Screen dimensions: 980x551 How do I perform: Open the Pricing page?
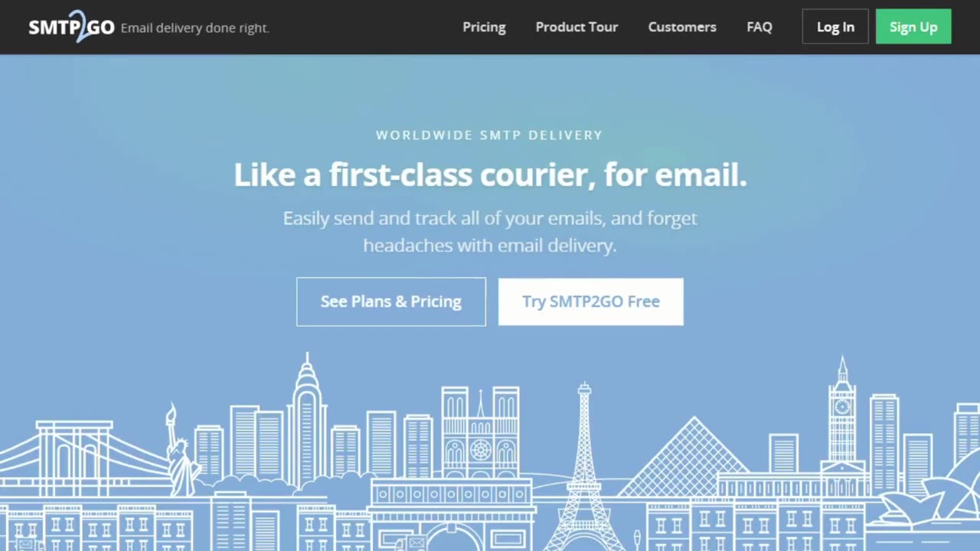pyautogui.click(x=484, y=27)
